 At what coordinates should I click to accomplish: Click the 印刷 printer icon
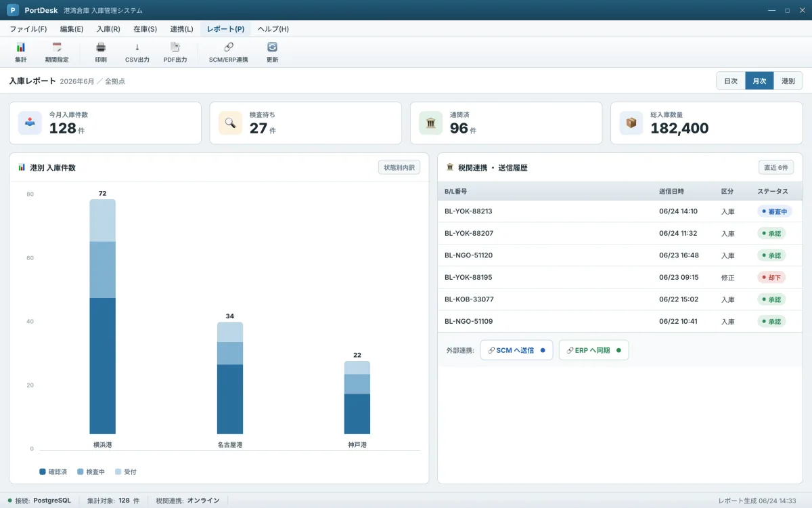pos(101,47)
